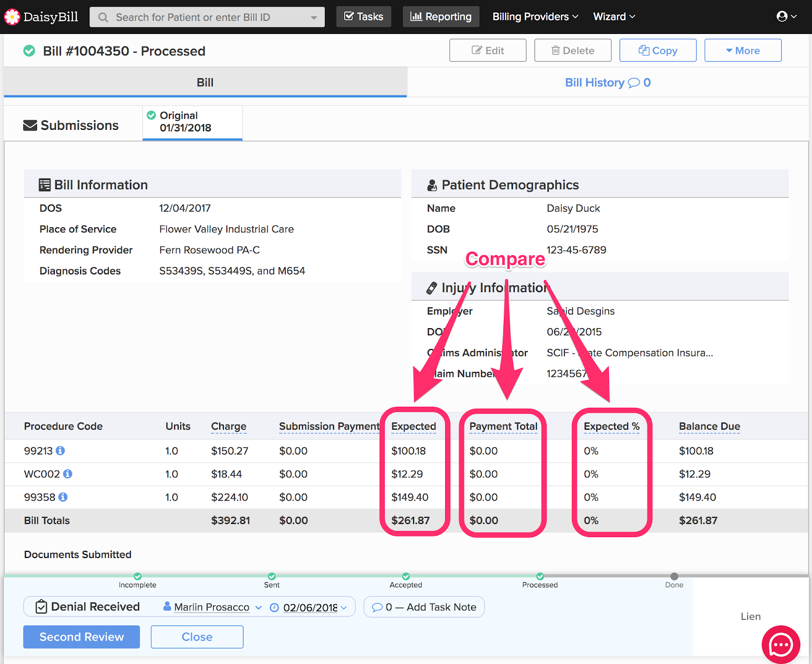Focus the patient or Bill ID search field
This screenshot has width=812, height=664.
[x=208, y=17]
